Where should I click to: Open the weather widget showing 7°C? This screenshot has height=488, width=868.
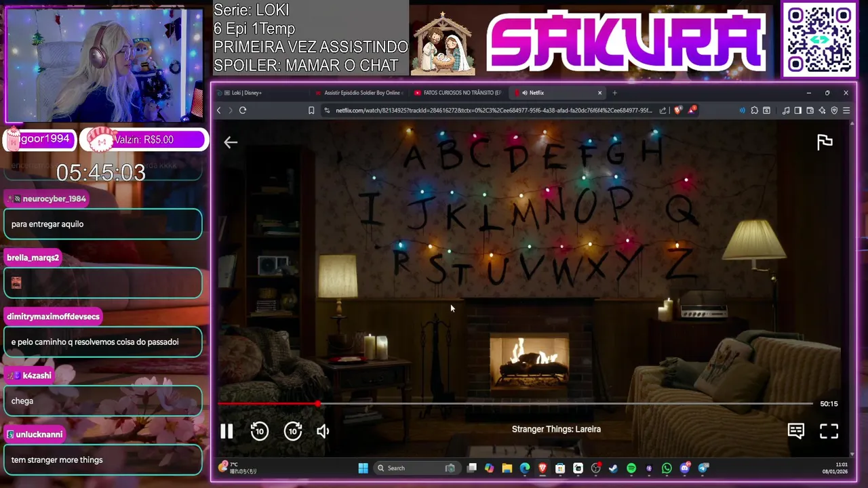(x=237, y=468)
